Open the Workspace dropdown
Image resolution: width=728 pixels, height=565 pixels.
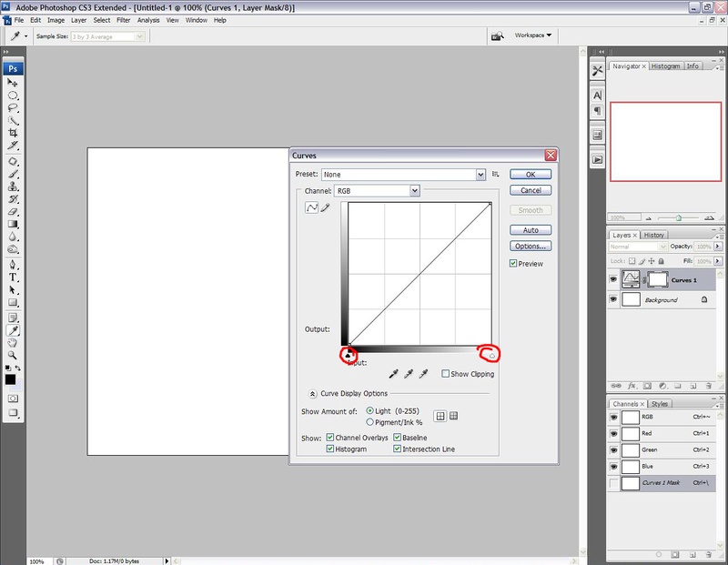pos(533,35)
